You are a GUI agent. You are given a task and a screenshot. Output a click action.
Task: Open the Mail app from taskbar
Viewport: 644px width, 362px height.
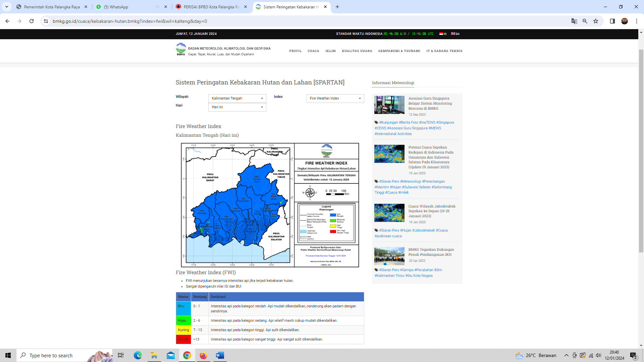coord(170,355)
